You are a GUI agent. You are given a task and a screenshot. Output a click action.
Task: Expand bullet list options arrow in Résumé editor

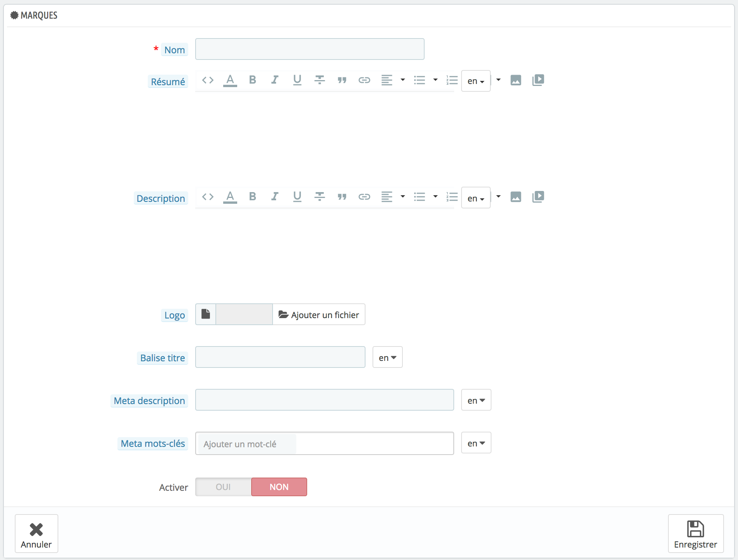coord(435,80)
